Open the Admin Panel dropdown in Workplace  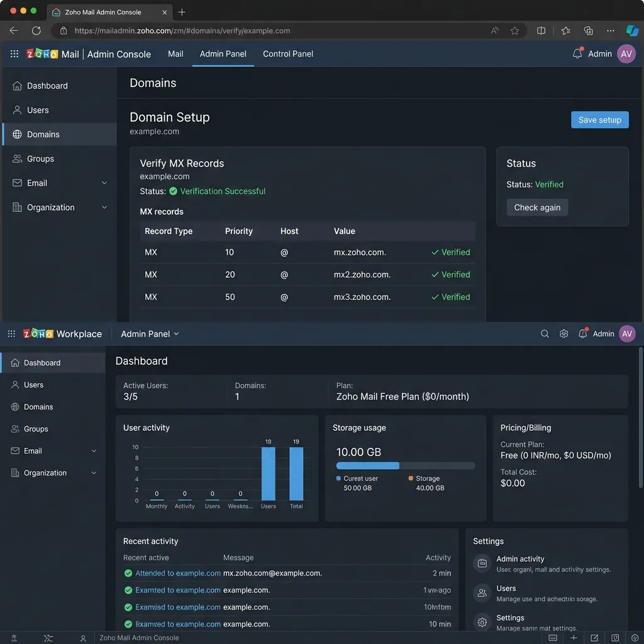pyautogui.click(x=150, y=334)
